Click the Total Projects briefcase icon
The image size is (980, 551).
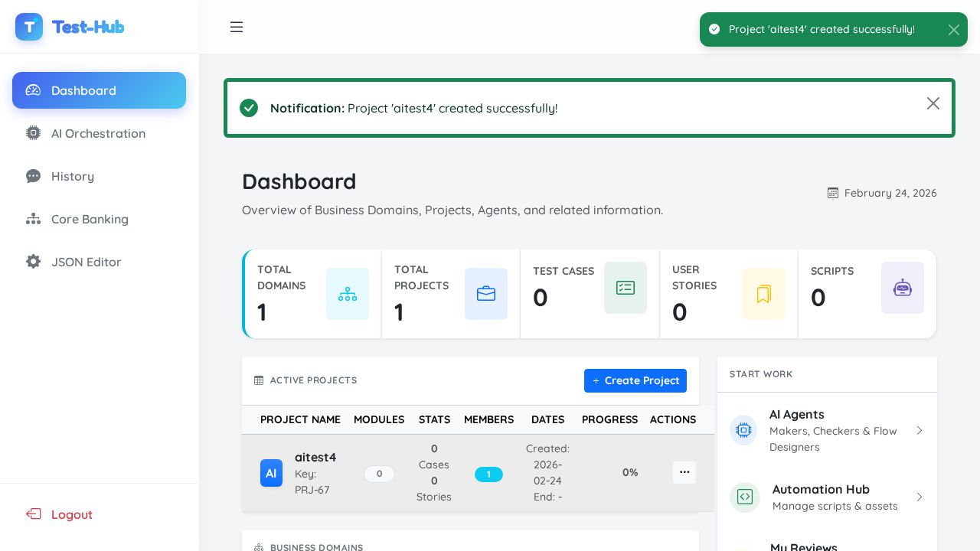pos(486,294)
